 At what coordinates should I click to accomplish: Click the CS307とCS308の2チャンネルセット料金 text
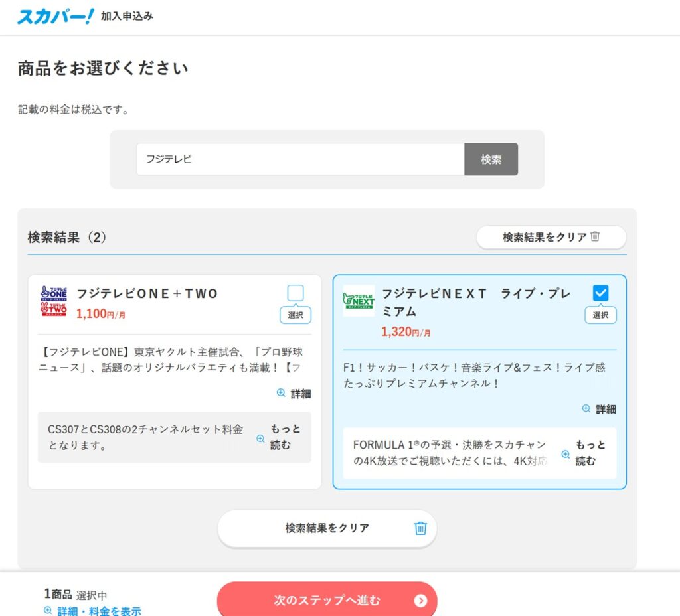[145, 437]
